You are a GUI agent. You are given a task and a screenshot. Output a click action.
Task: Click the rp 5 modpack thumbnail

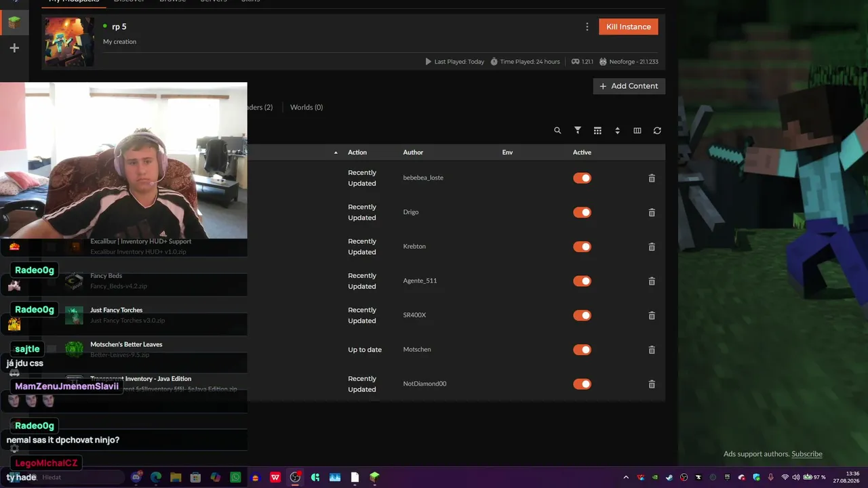pos(70,42)
